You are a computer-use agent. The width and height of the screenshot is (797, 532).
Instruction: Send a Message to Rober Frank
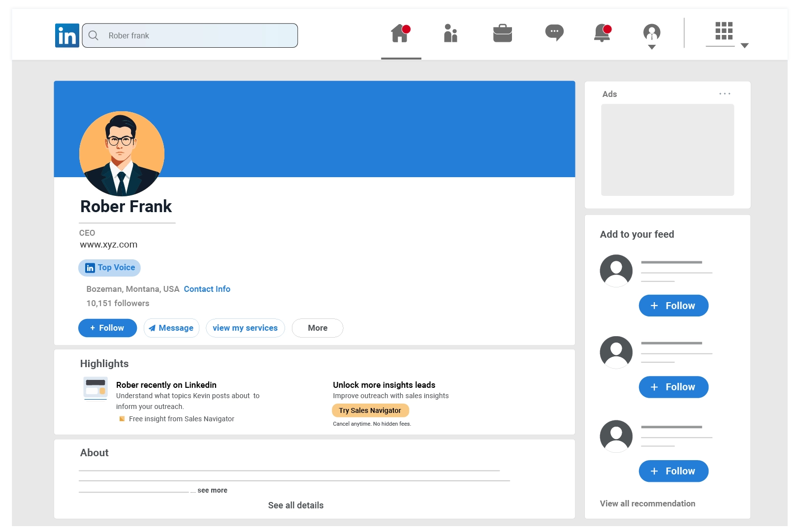pyautogui.click(x=171, y=328)
